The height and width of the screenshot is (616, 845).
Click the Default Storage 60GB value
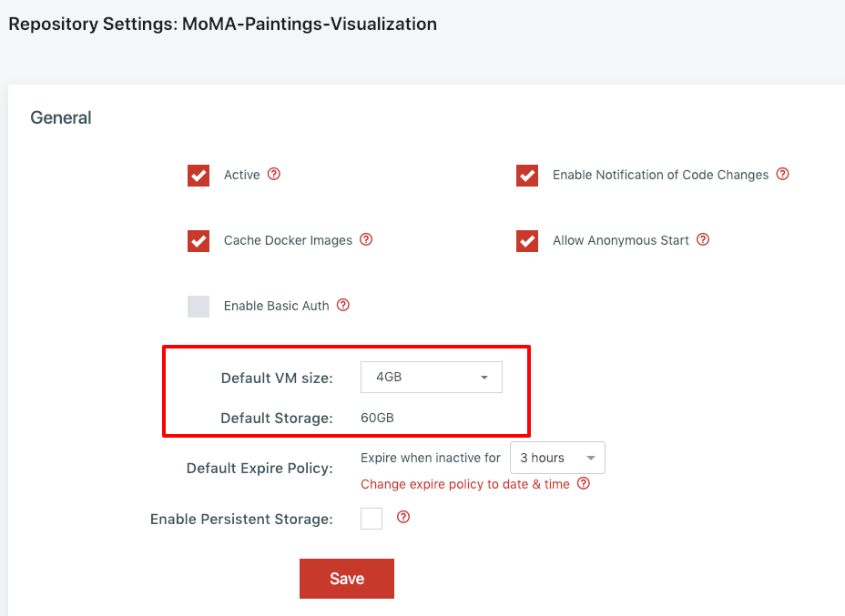tap(377, 419)
